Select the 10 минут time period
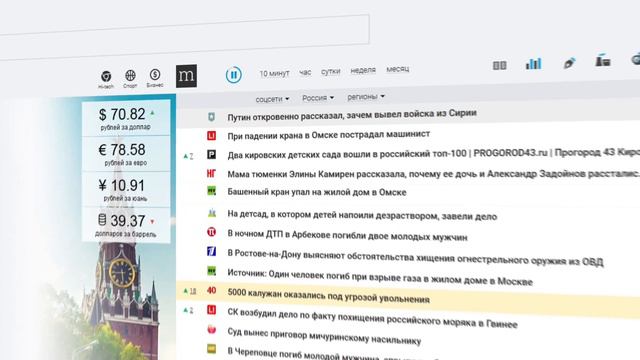 [x=274, y=73]
